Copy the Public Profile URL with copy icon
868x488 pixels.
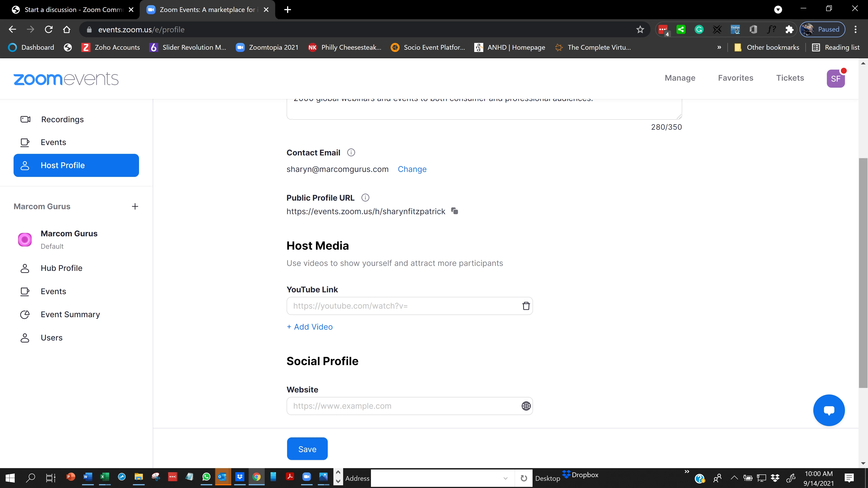point(455,211)
